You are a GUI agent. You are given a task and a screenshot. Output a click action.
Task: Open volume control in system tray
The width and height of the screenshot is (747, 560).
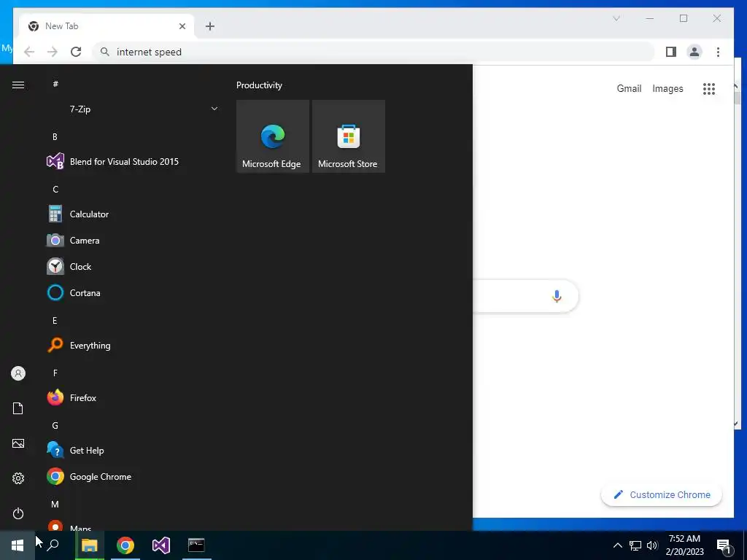pyautogui.click(x=651, y=545)
